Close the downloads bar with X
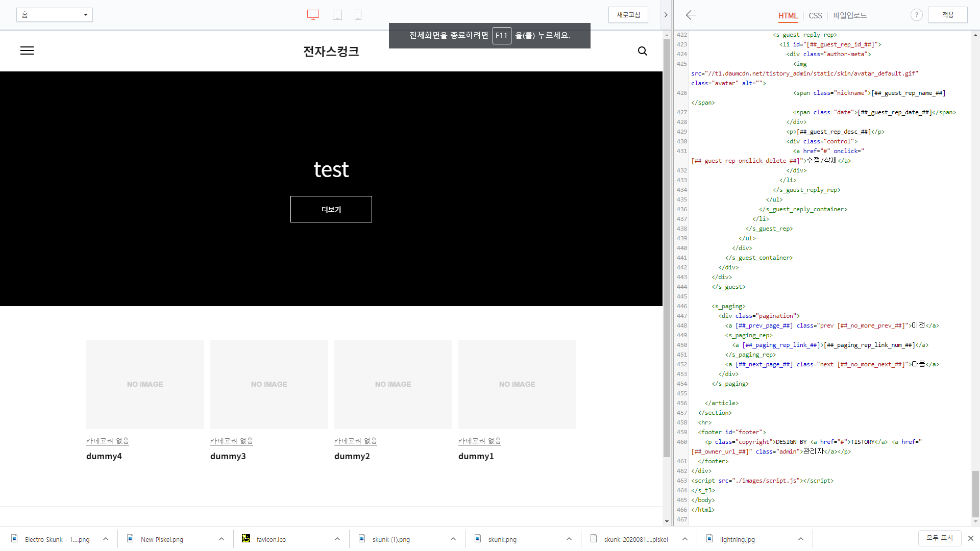Viewport: 980px width, 551px height. 970,538
